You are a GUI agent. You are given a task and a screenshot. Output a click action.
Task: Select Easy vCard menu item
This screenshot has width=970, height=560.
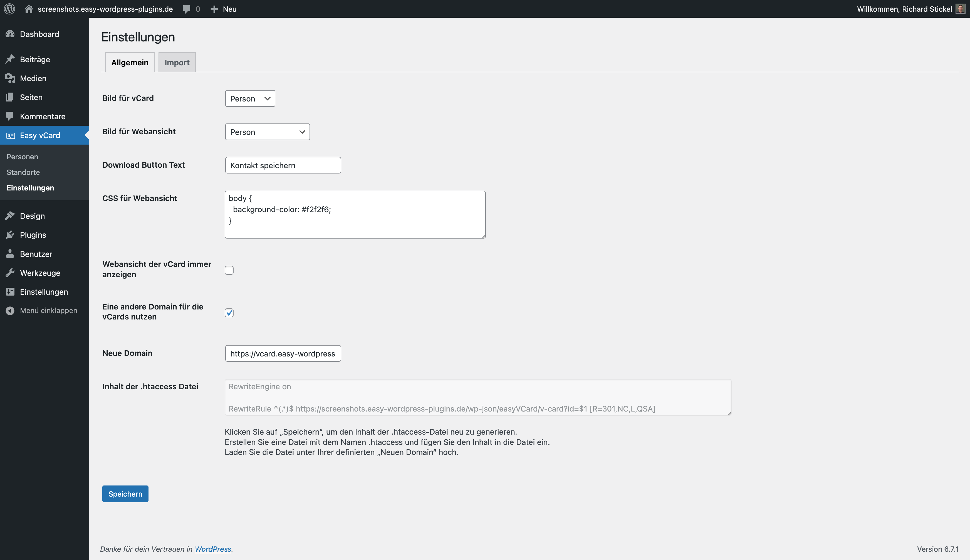point(44,135)
